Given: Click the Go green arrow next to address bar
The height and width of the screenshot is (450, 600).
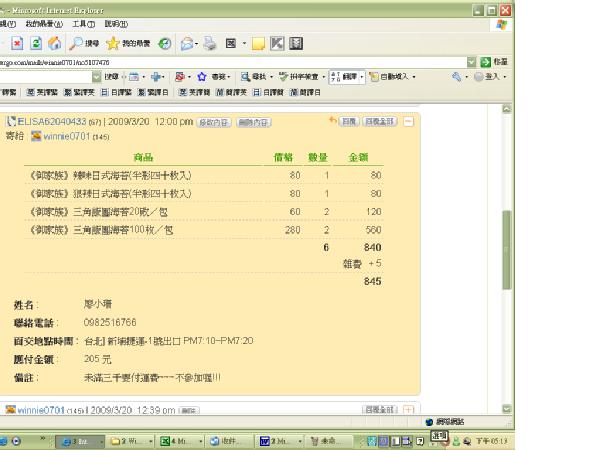Looking at the screenshot, I should [x=486, y=62].
